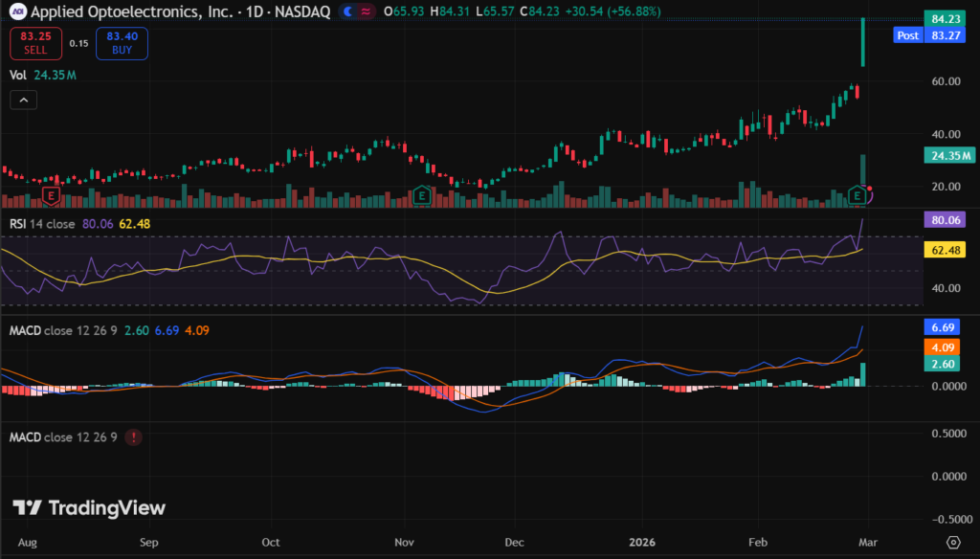Click the red earnings 'E' marker near August
The width and height of the screenshot is (980, 559).
[x=53, y=196]
